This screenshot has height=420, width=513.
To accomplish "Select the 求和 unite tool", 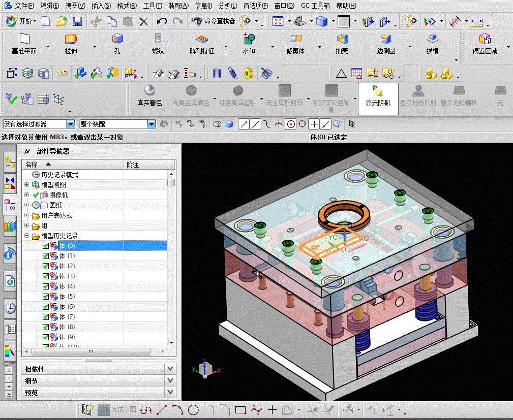I will (x=249, y=44).
